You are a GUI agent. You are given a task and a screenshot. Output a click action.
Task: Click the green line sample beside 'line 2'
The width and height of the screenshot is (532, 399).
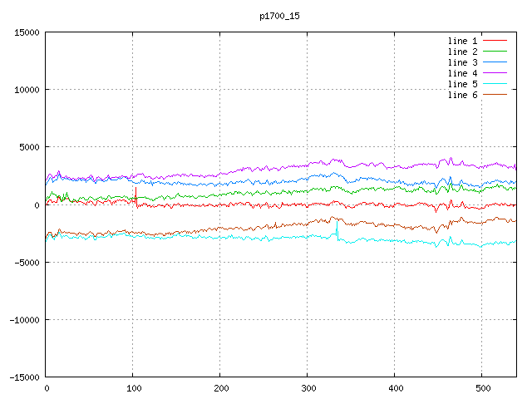(x=495, y=52)
